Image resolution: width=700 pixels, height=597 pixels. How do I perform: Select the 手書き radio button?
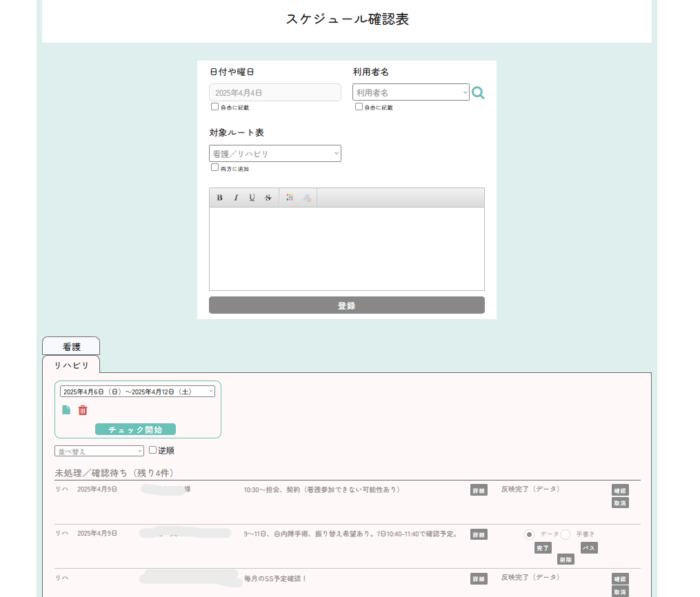566,534
